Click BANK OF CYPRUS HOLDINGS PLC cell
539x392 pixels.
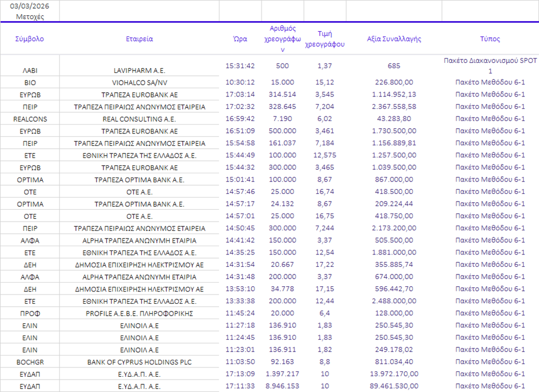click(139, 362)
